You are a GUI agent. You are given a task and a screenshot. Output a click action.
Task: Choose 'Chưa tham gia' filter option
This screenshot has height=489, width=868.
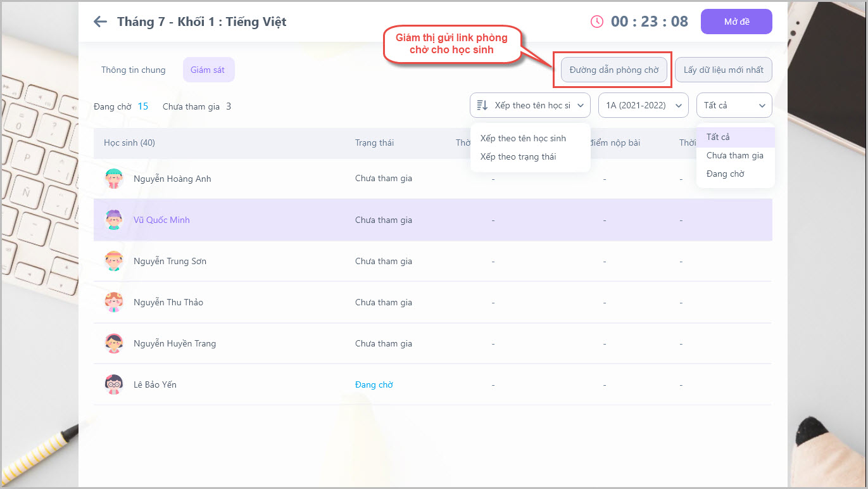point(734,155)
